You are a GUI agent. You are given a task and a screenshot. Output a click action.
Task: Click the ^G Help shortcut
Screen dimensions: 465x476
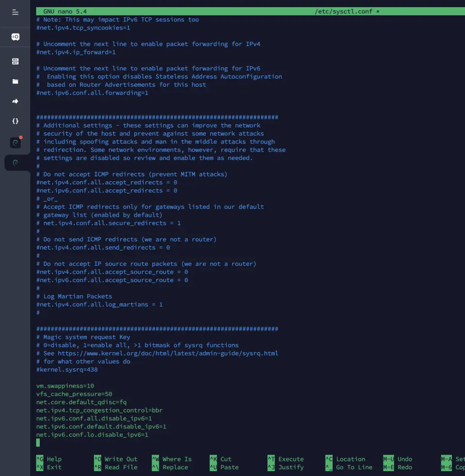pyautogui.click(x=49, y=459)
